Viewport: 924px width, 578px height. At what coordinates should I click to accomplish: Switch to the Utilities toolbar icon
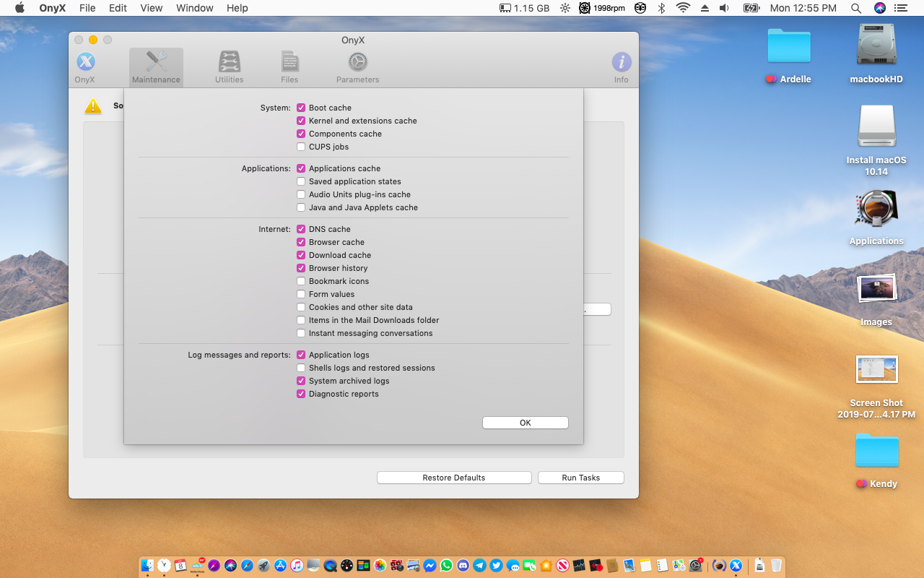coord(229,67)
